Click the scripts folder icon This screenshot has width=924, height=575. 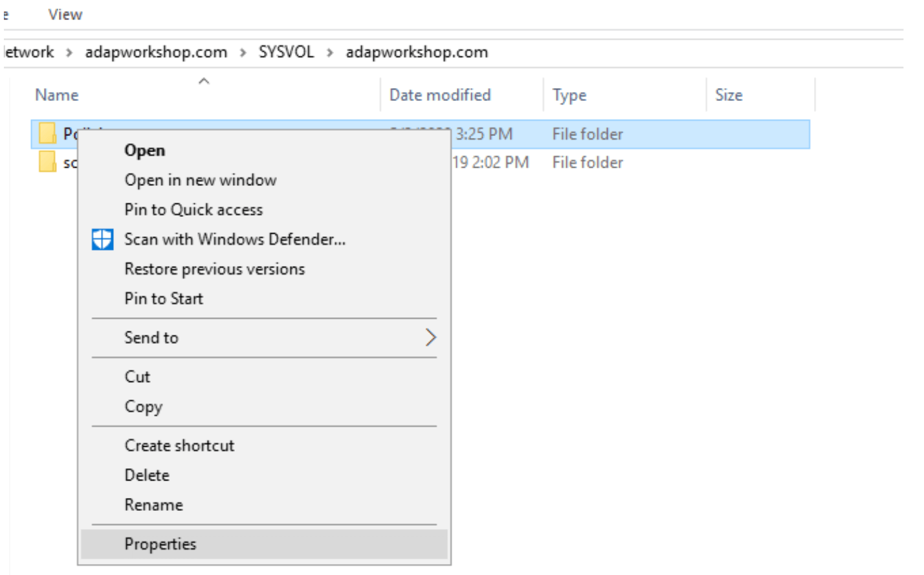click(x=47, y=162)
